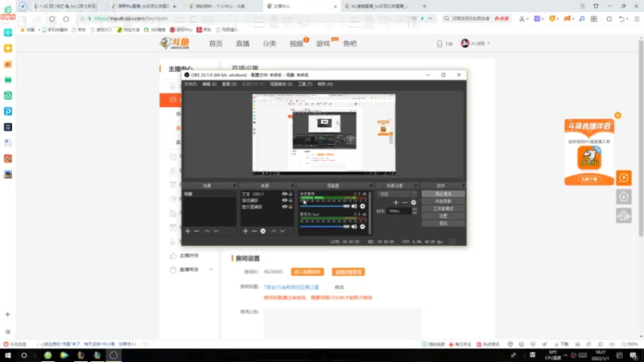The width and height of the screenshot is (644, 362).
Task: Add a new source with plus icon
Action: pos(246,231)
